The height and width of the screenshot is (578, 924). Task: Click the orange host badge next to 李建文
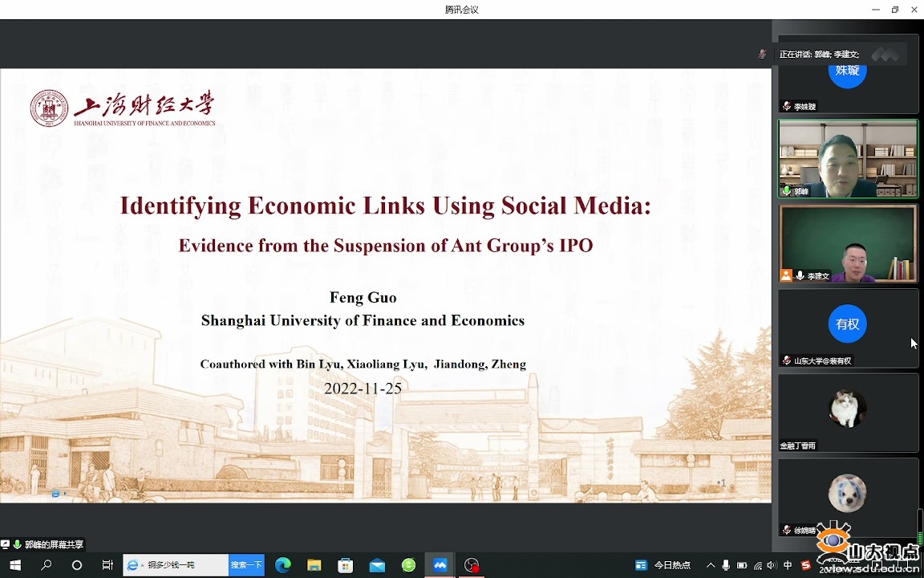point(786,275)
